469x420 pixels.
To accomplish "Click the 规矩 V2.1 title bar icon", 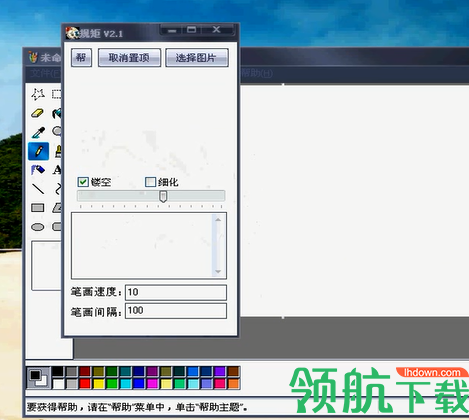I will coord(72,33).
